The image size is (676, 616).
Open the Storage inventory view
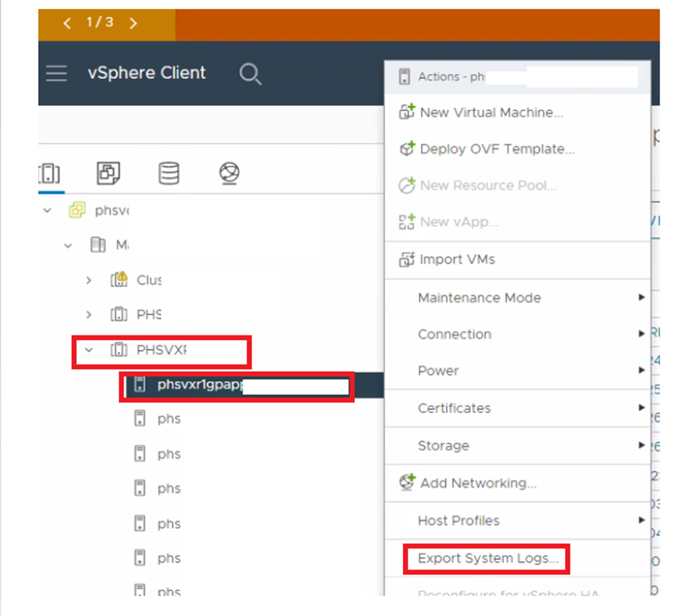tap(168, 174)
